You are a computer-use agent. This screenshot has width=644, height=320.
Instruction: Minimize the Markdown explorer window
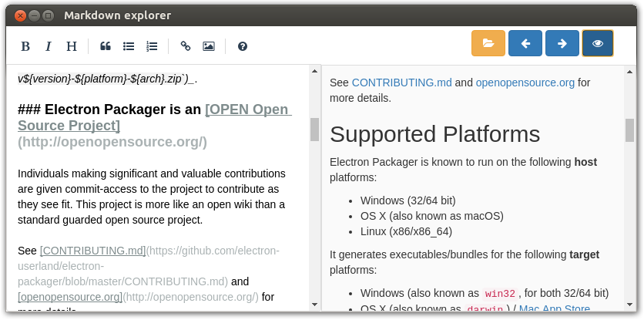34,16
